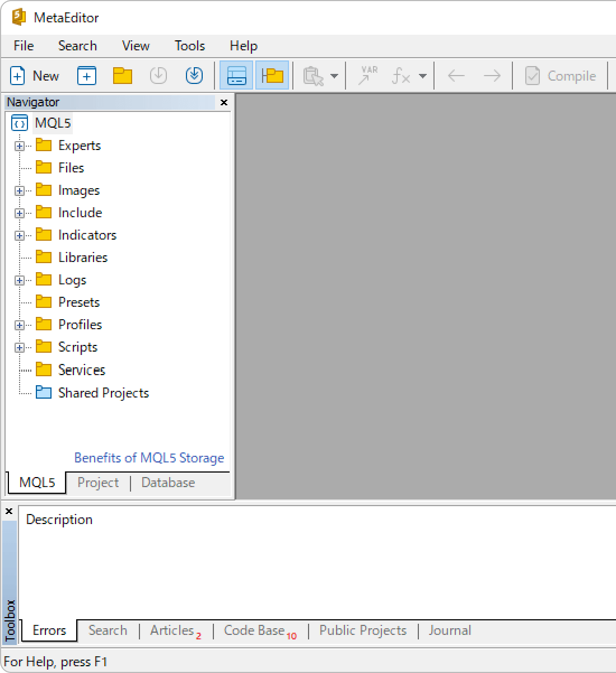Select the Libraries folder icon

(44, 257)
